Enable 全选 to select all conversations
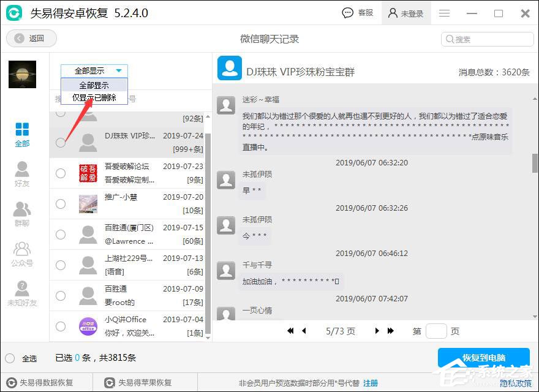Screen dimensions: 539x392 tap(9, 357)
